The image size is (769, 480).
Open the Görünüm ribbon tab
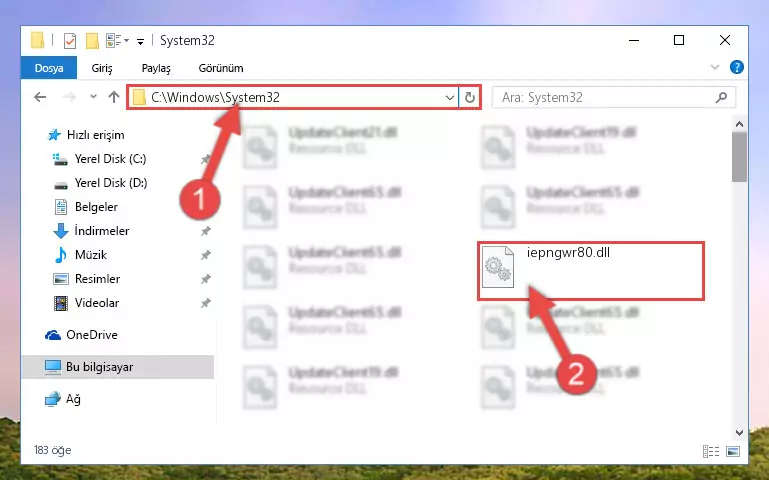click(221, 68)
